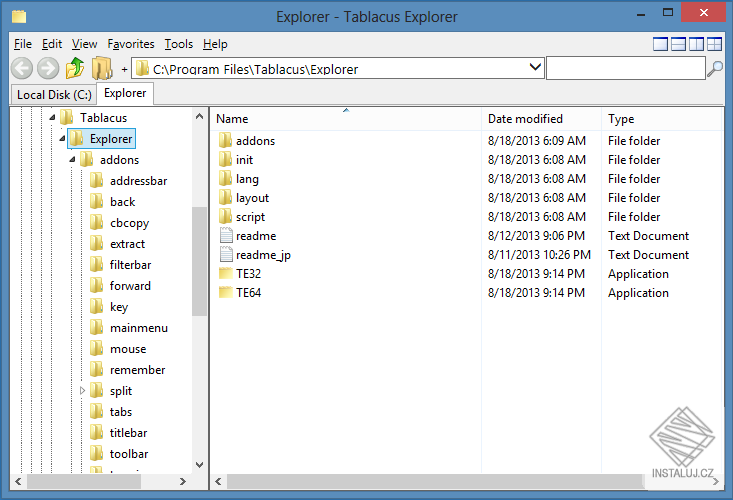733x500 pixels.
Task: Sort by Type column header
Action: point(661,119)
